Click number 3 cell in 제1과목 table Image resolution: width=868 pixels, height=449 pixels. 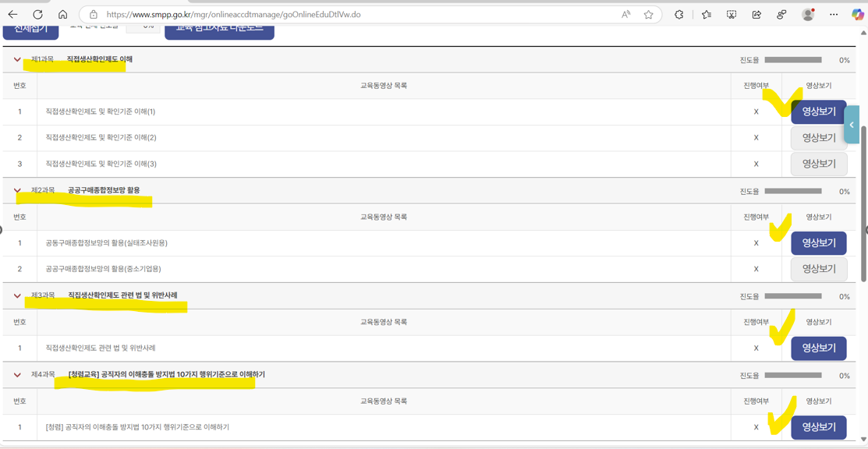click(x=19, y=164)
